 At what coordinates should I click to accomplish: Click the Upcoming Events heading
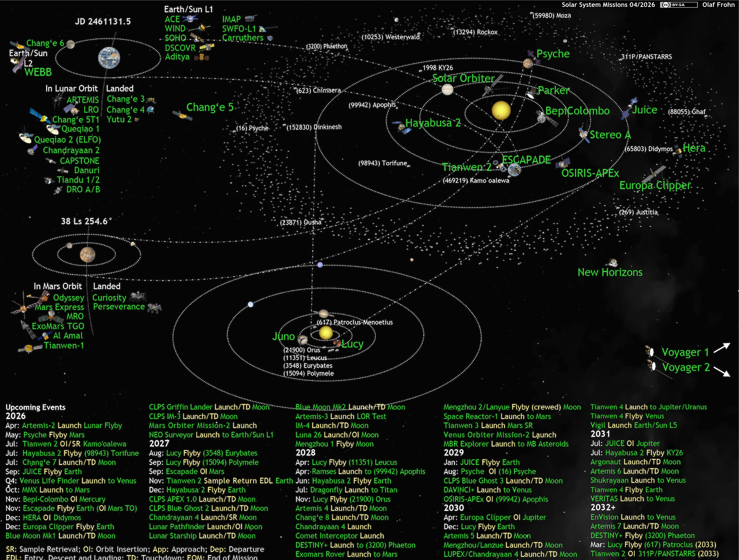tap(35, 407)
